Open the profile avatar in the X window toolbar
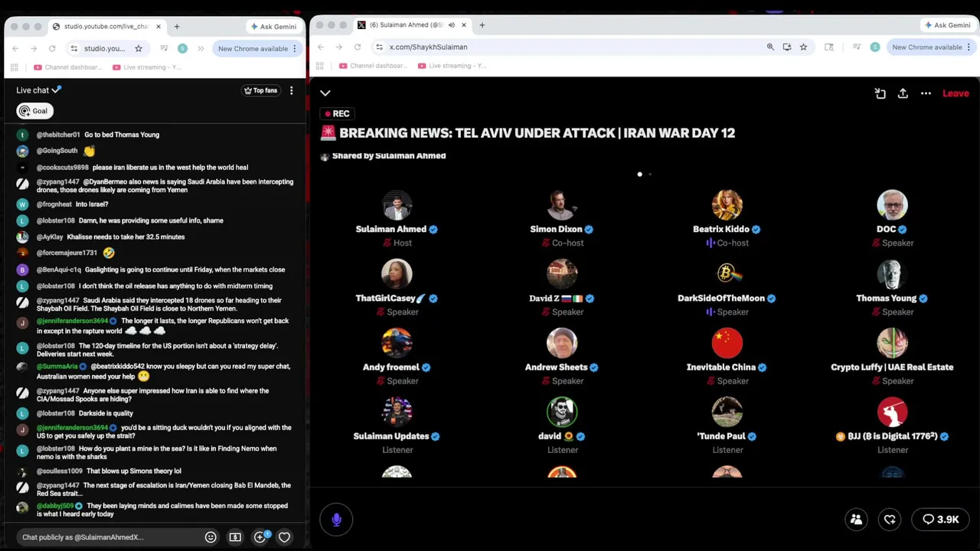Viewport: 980px width, 551px height. 875,47
